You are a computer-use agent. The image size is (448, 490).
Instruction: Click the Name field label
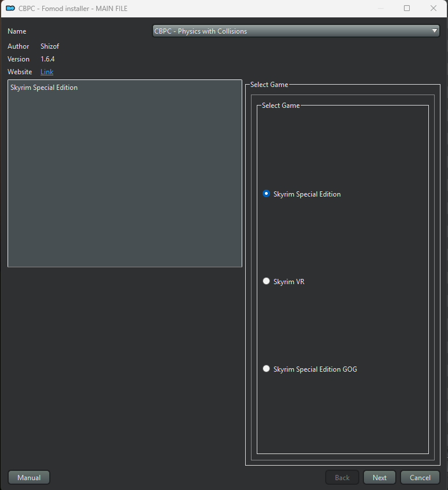[x=17, y=31]
